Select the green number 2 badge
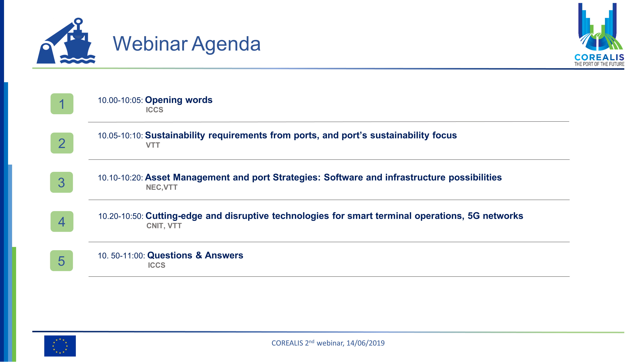The image size is (644, 362). pyautogui.click(x=62, y=143)
